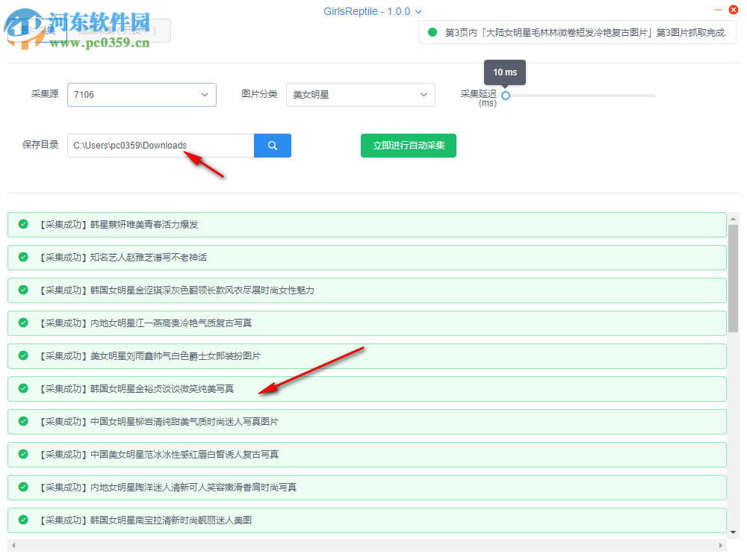Click success icon for 知名艺人赵雅芝谱写不老神话
Screen dimensions: 747x560
point(23,257)
